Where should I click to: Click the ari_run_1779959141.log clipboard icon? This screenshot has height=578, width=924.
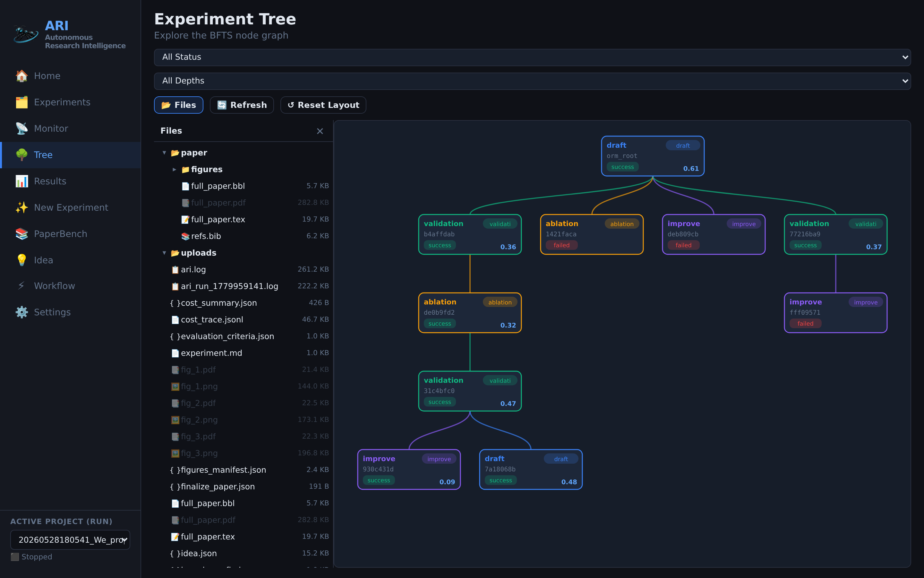175,286
